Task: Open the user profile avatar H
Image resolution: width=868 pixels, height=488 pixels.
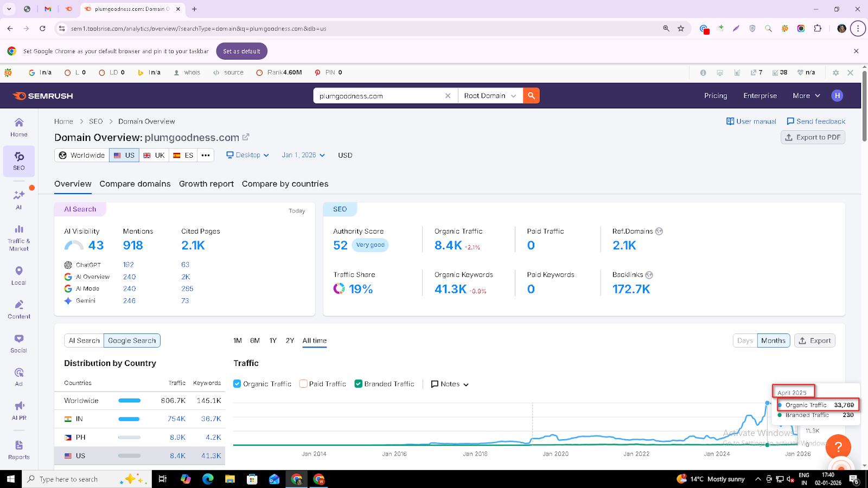Action: tap(837, 96)
